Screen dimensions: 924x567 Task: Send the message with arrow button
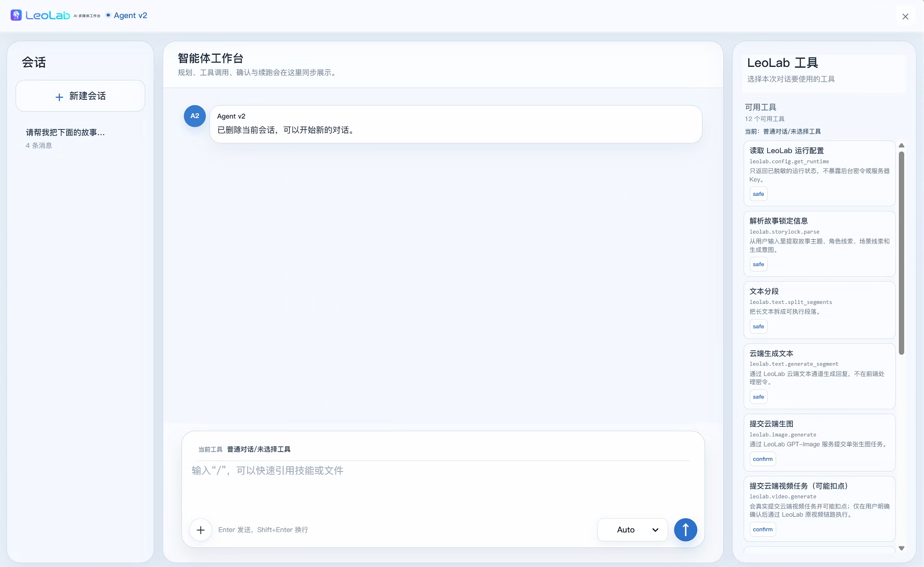(x=686, y=530)
